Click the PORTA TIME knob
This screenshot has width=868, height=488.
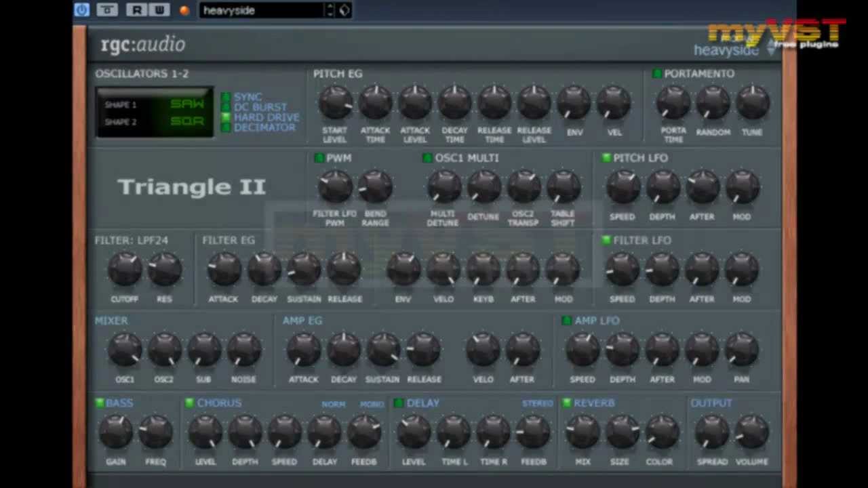pyautogui.click(x=673, y=102)
